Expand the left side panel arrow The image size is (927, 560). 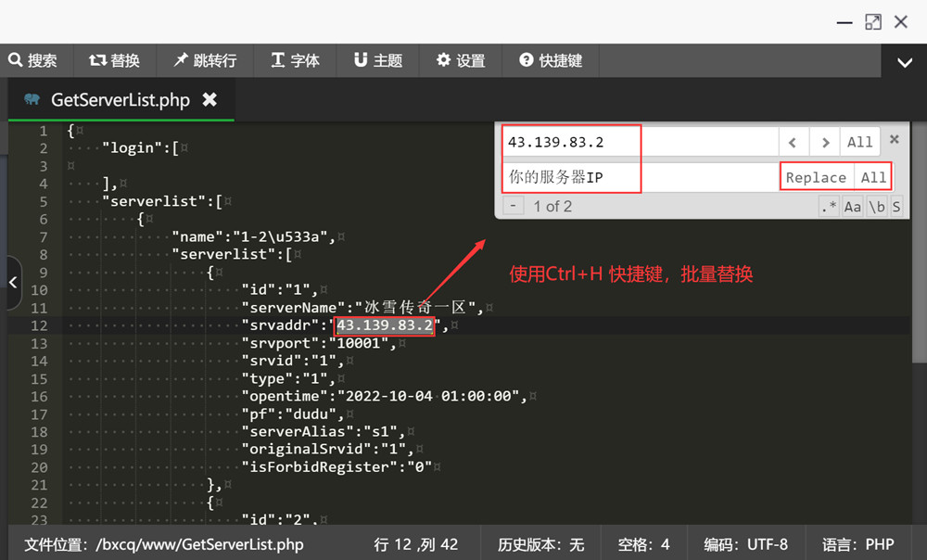tap(13, 282)
